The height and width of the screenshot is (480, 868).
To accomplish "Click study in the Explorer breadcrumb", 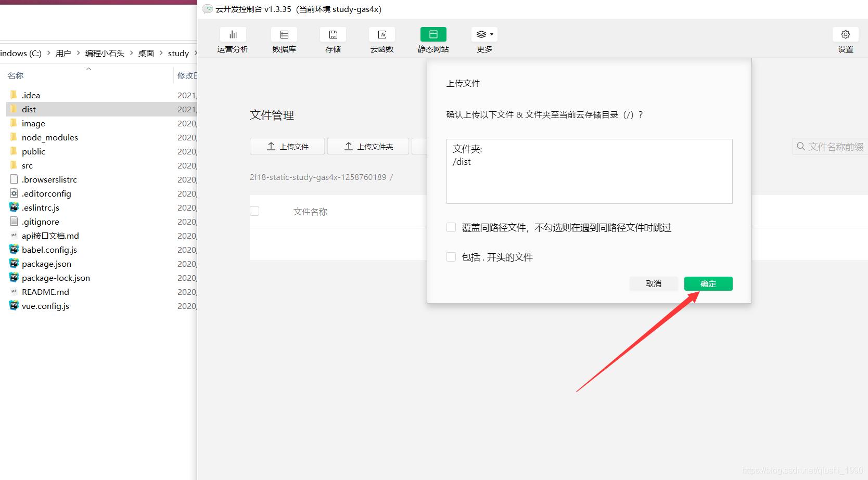I will pyautogui.click(x=178, y=53).
